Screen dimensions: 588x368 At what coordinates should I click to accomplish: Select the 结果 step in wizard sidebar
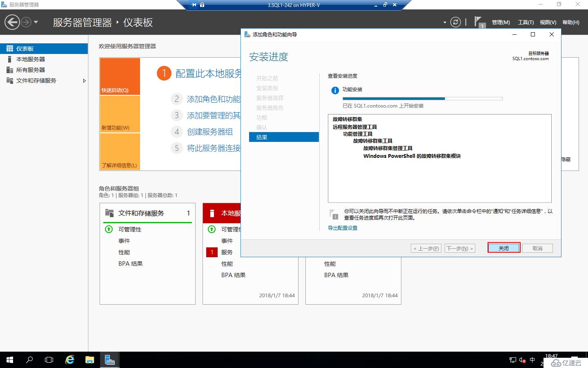[284, 137]
